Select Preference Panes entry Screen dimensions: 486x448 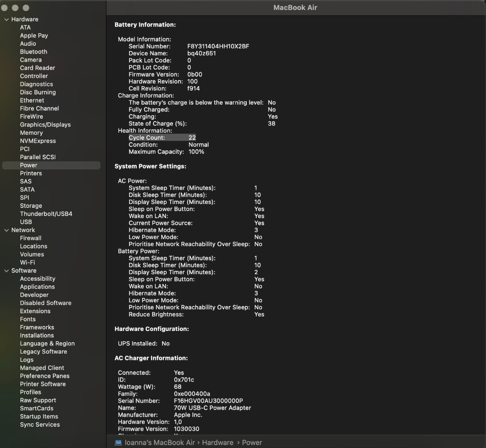pos(45,376)
